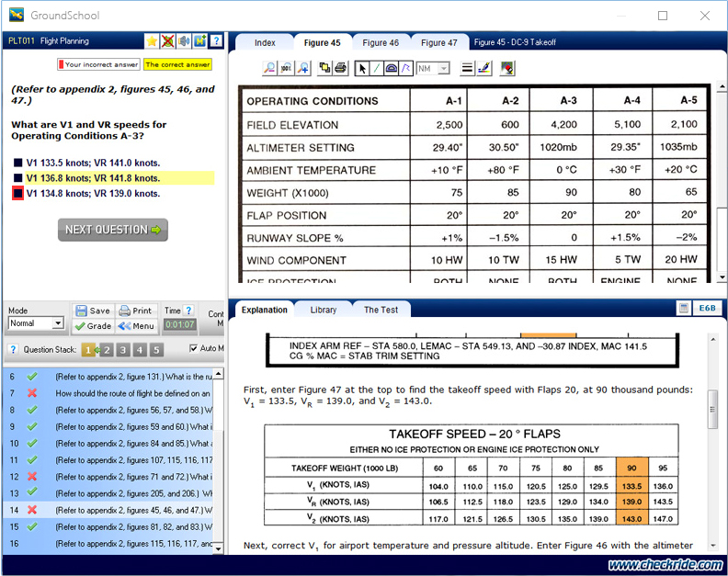
Task: Print the figure using the printer icon
Action: click(x=340, y=68)
